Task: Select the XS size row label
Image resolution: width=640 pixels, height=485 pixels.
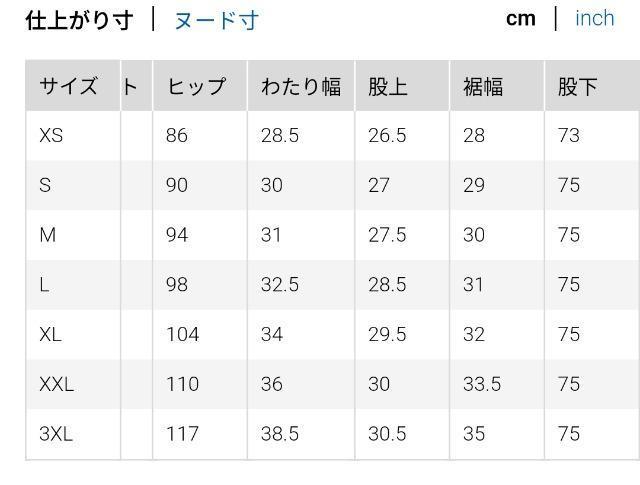Action: [x=51, y=135]
